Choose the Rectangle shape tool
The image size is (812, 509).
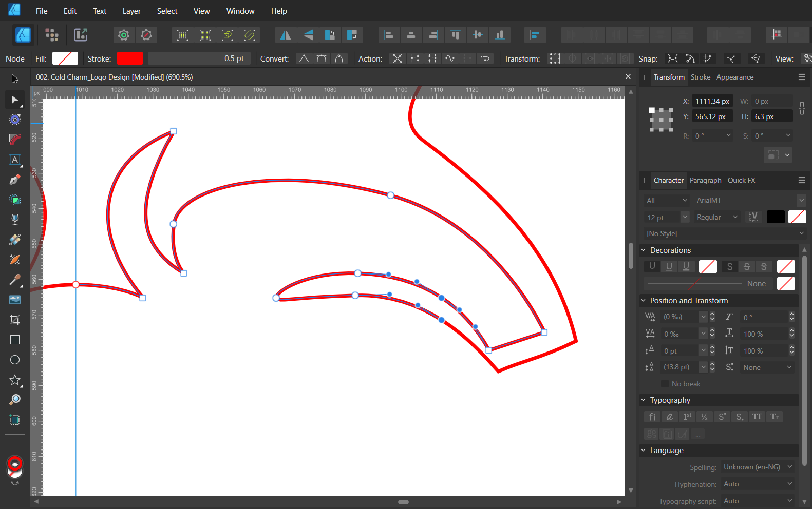pos(15,340)
